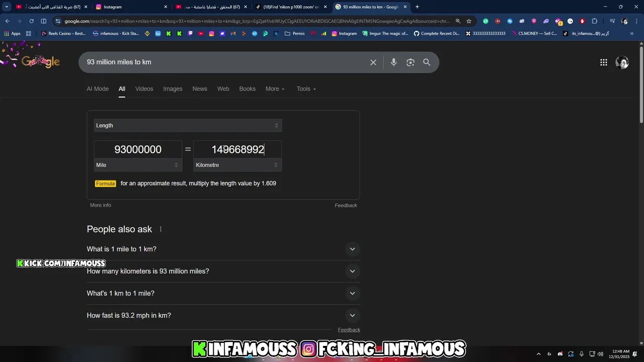Open the Reels Casino bookmark
Screen dimensions: 644x362
tap(63, 34)
